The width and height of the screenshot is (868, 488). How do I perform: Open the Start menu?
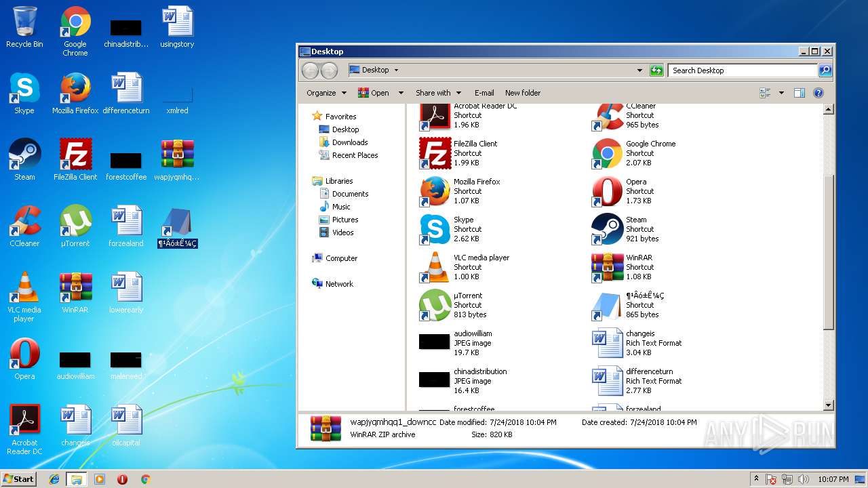(18, 479)
